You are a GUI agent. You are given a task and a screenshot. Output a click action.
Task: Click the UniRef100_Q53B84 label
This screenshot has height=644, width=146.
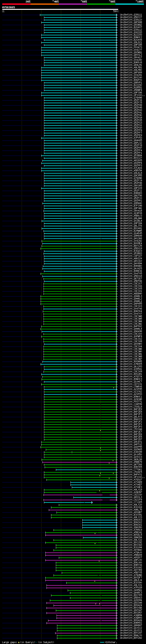[x=131, y=156]
